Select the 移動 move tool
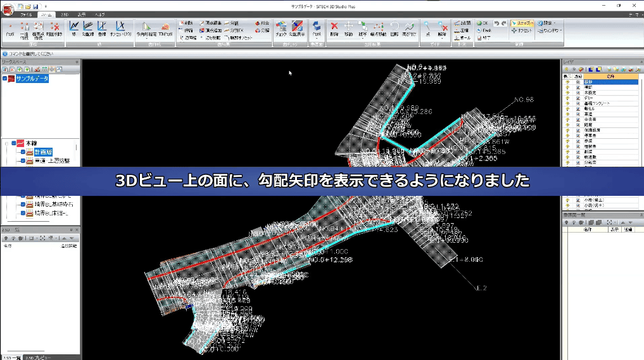This screenshot has width=644, height=360. click(x=348, y=29)
